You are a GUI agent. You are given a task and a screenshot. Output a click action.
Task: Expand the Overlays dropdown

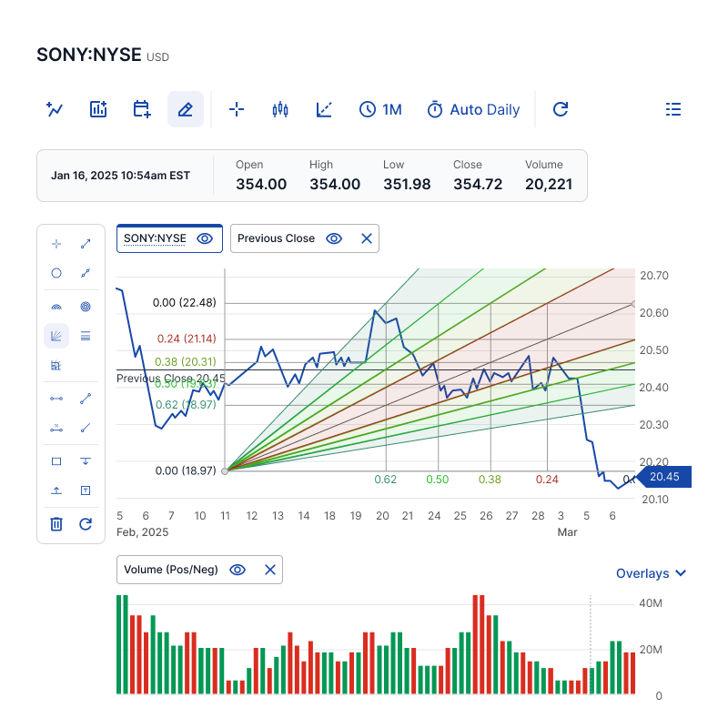click(651, 573)
